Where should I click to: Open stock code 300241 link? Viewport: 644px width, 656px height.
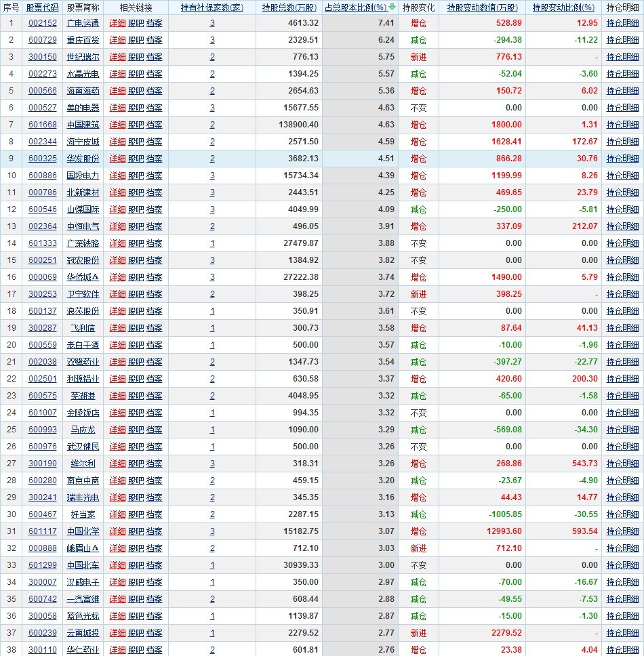pyautogui.click(x=42, y=497)
